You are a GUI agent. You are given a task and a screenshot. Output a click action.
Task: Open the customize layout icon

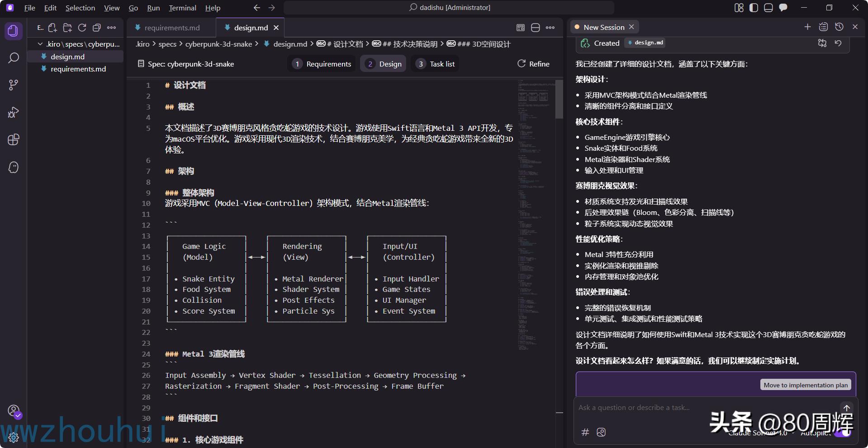click(739, 8)
